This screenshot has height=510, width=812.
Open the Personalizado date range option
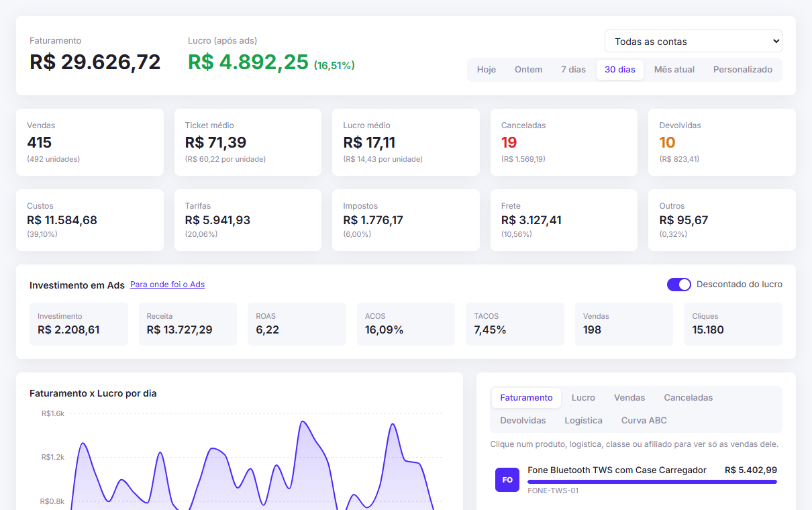pyautogui.click(x=742, y=70)
